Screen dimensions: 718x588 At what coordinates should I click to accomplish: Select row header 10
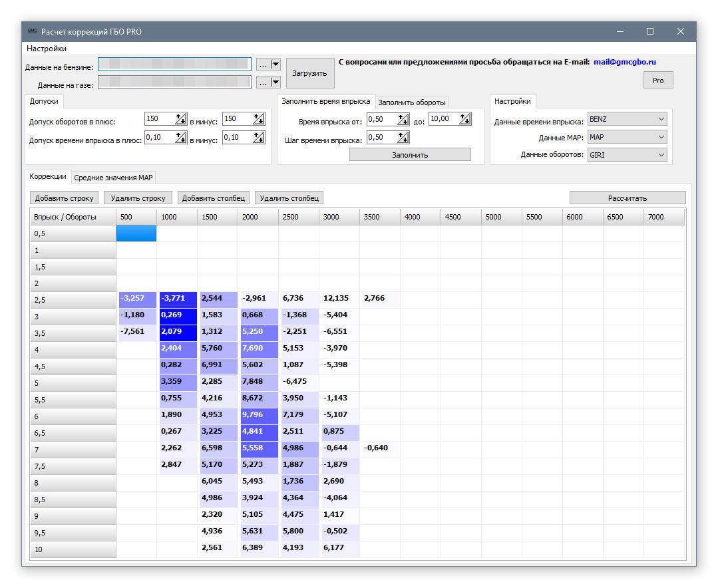[x=73, y=549]
